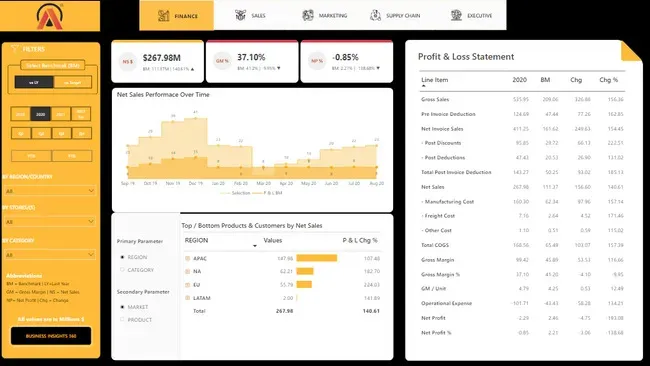
Task: Click the Line Item column sort arrow
Action: (x=423, y=86)
